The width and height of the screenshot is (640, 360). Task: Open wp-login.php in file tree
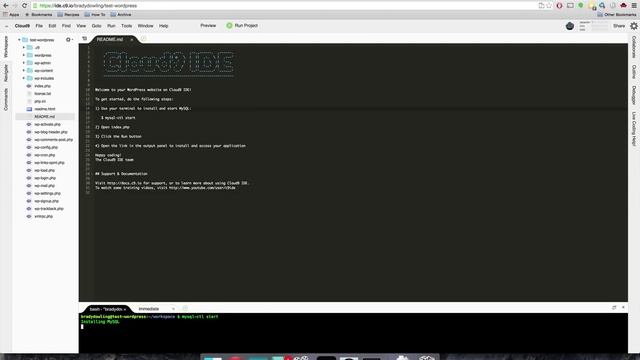click(45, 178)
